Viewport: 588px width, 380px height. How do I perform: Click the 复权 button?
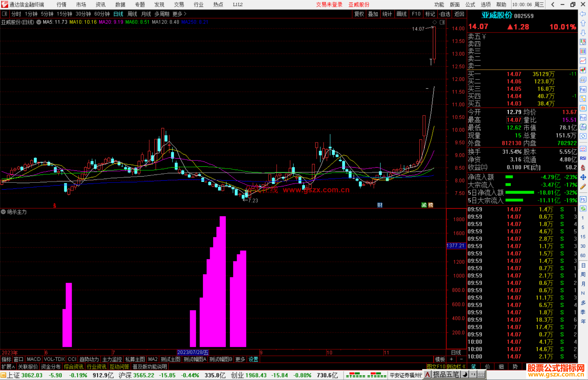[359, 14]
